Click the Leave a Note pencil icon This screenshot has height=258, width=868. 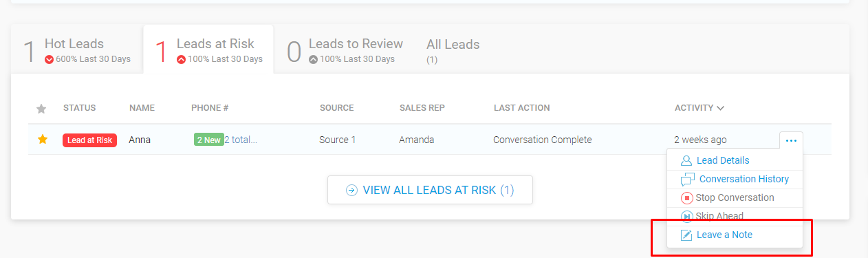[x=686, y=235]
